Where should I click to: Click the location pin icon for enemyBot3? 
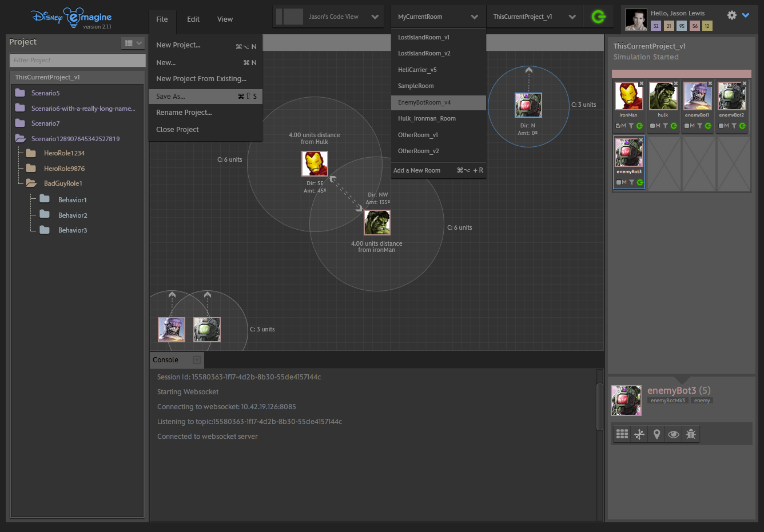[656, 434]
